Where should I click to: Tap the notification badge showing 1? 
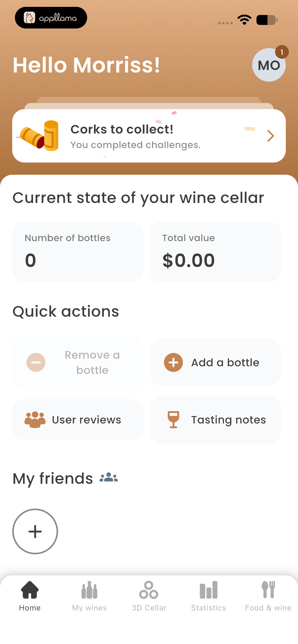282,52
